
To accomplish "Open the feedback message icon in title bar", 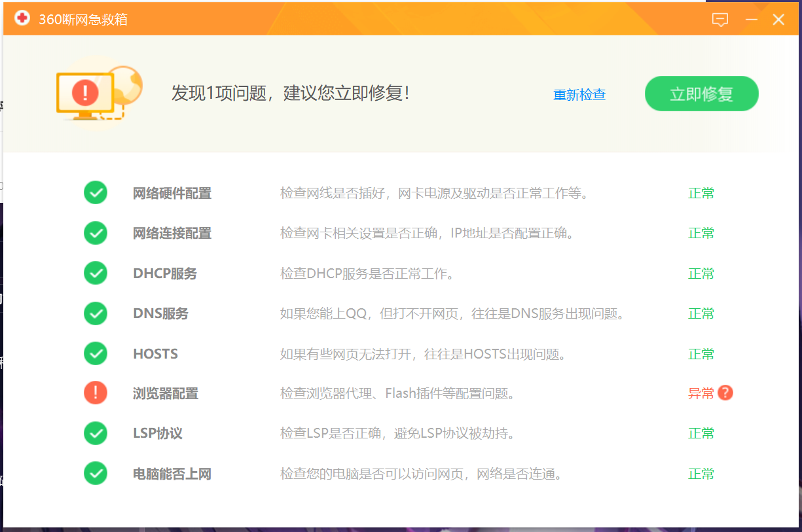I will [720, 20].
